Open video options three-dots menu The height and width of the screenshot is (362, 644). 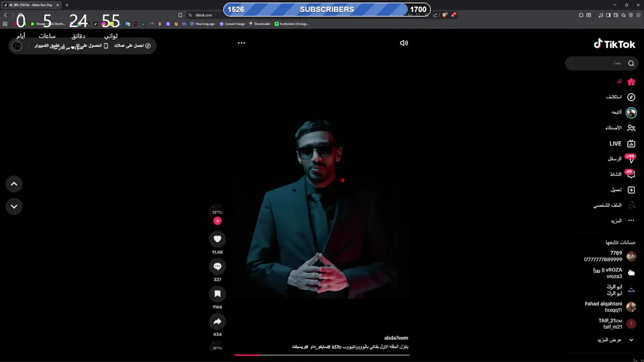(x=242, y=43)
